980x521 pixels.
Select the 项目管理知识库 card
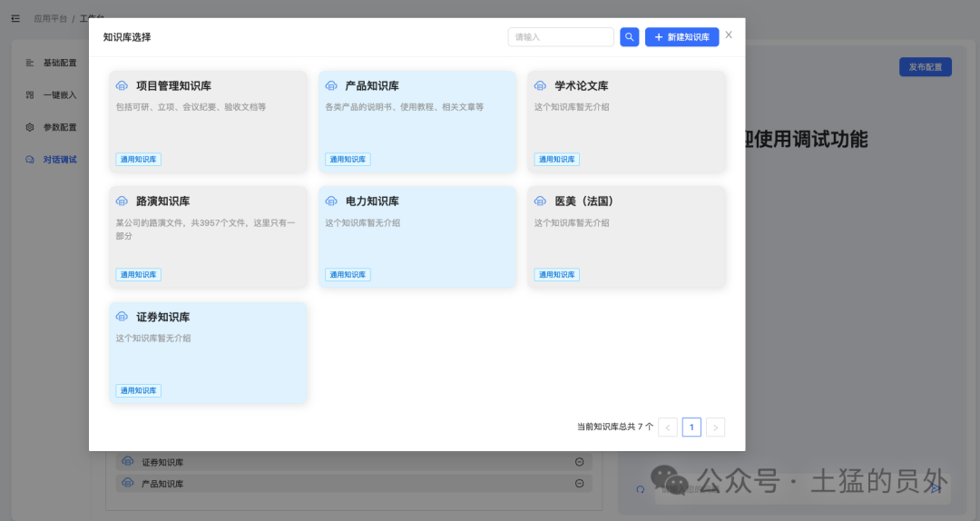pos(208,122)
